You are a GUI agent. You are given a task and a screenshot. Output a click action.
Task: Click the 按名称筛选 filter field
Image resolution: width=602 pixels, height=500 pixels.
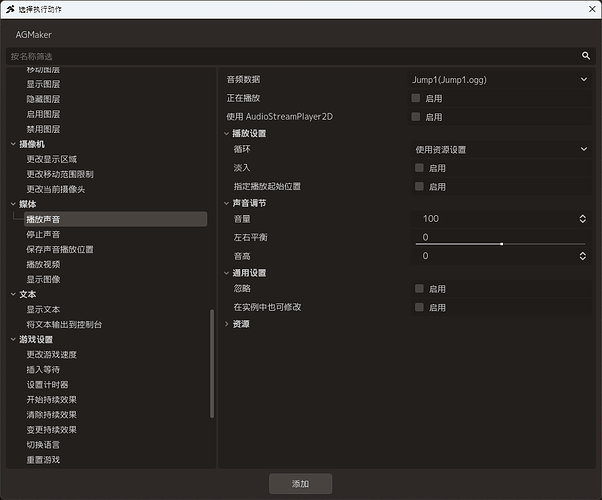[292, 56]
